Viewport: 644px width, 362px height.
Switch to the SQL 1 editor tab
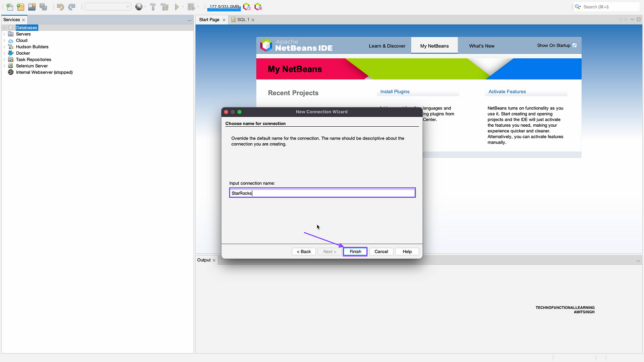243,20
